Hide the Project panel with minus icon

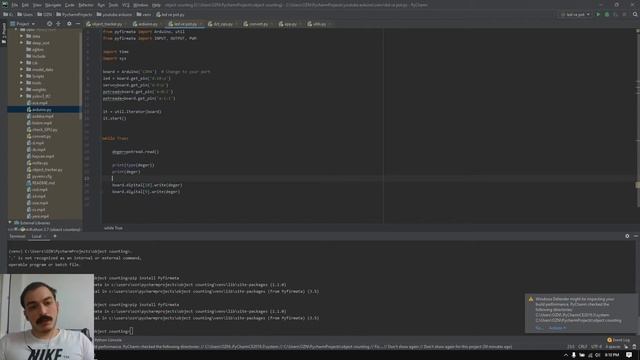click(x=78, y=24)
